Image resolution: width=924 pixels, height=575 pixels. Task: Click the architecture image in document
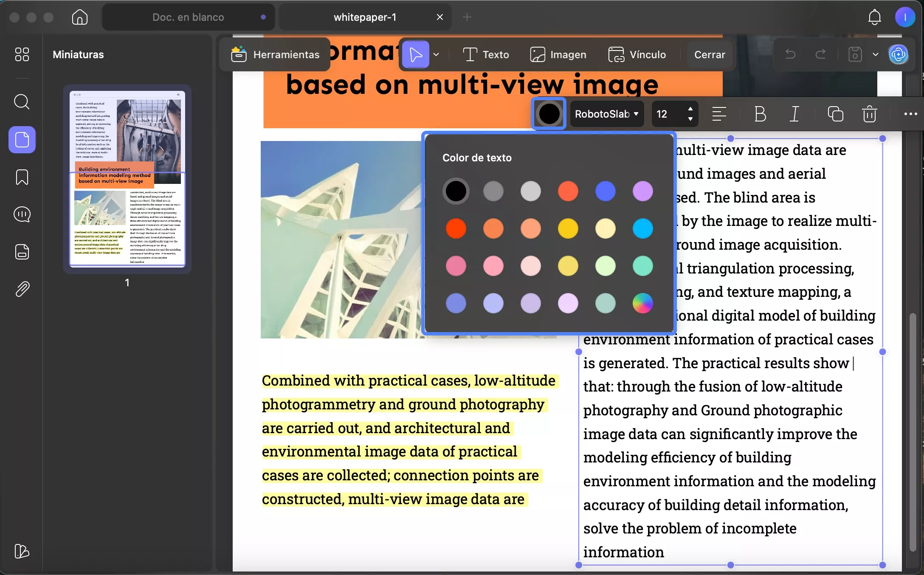(342, 240)
